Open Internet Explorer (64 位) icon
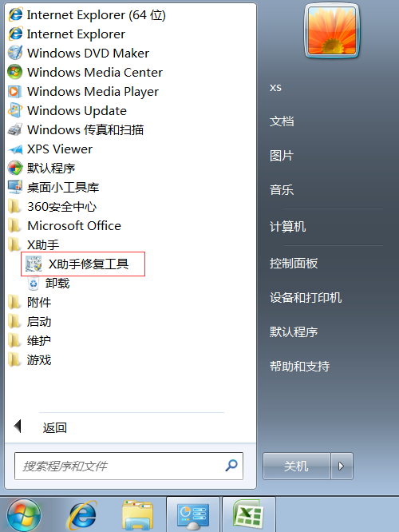 (15, 15)
